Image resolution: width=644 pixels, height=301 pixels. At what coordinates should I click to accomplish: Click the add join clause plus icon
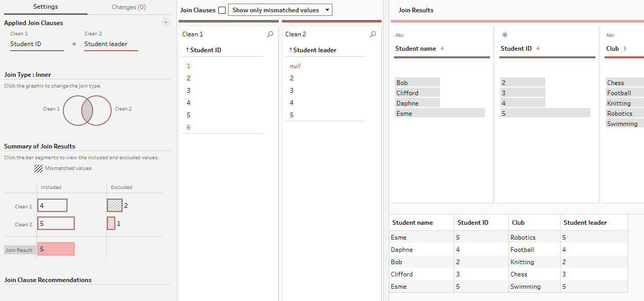tap(166, 23)
